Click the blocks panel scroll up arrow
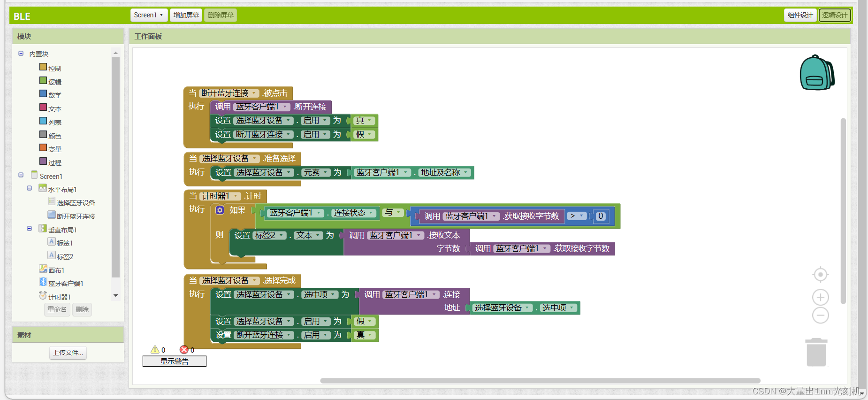Viewport: 868px width, 400px height. coord(115,53)
